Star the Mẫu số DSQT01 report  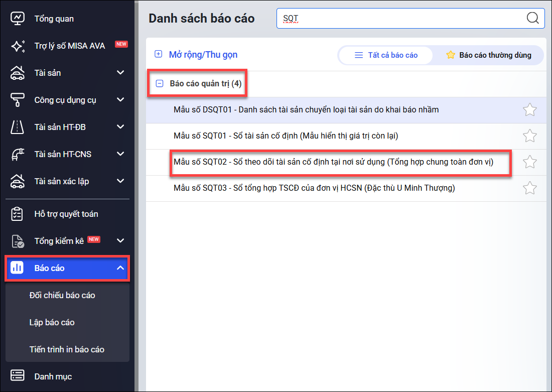point(529,109)
